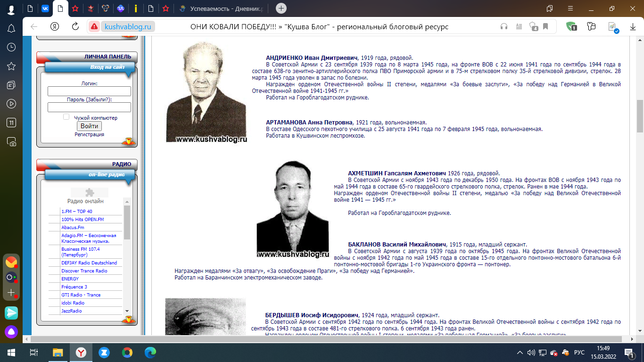Click the headphones read-aloud icon

pyautogui.click(x=504, y=27)
